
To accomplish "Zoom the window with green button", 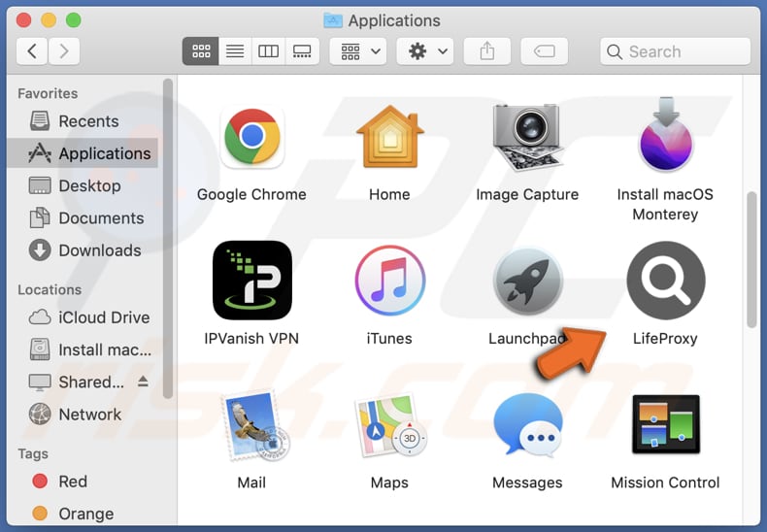I will [x=74, y=20].
